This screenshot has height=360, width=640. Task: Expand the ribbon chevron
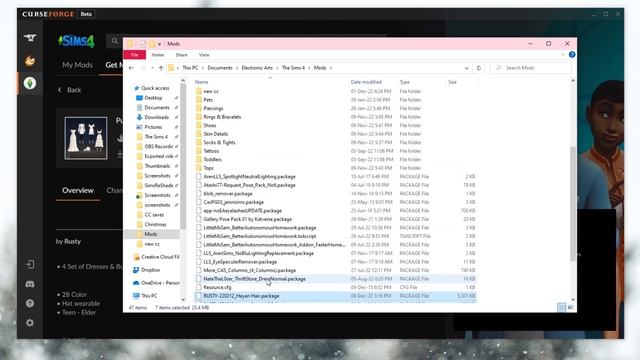563,55
